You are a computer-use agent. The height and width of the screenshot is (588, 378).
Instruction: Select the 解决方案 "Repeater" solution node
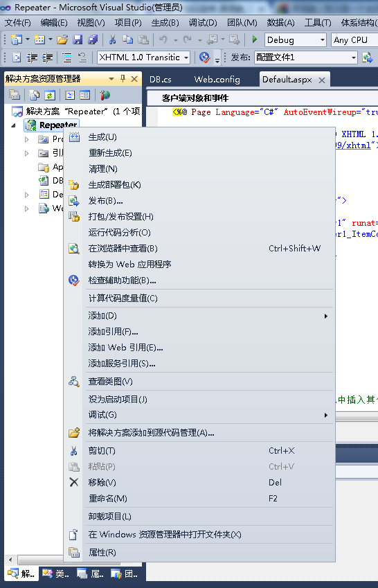click(x=76, y=112)
